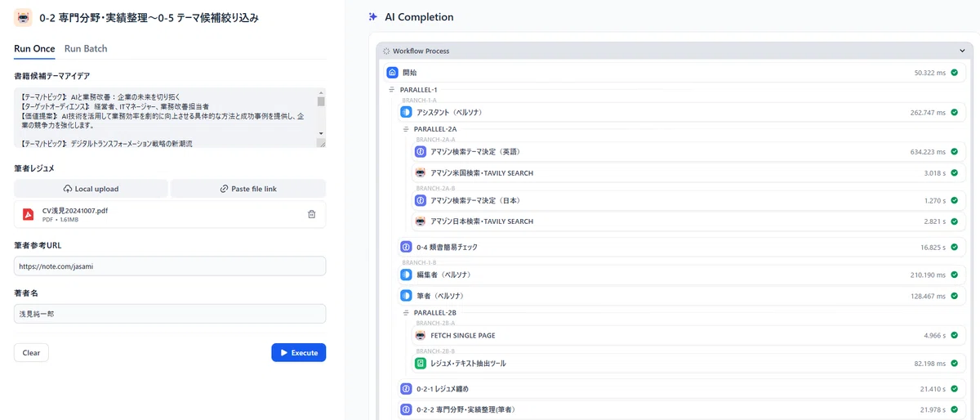Click the アマゾン検索テーマ決定（英語） node icon
Screen dimensions: 980x420
420,151
